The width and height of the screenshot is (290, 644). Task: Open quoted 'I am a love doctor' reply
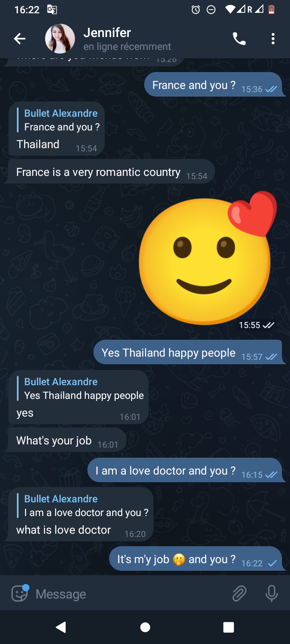(83, 506)
